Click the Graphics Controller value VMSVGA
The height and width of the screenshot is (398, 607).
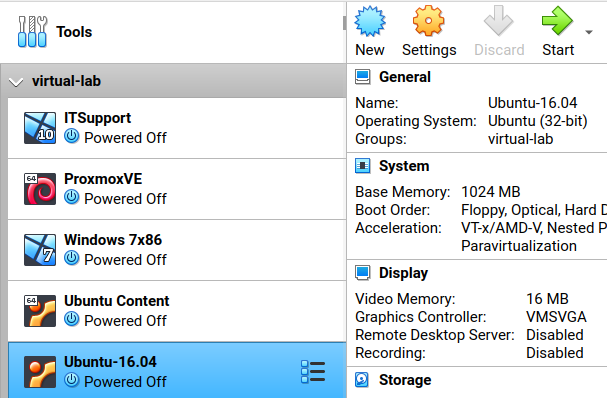556,317
